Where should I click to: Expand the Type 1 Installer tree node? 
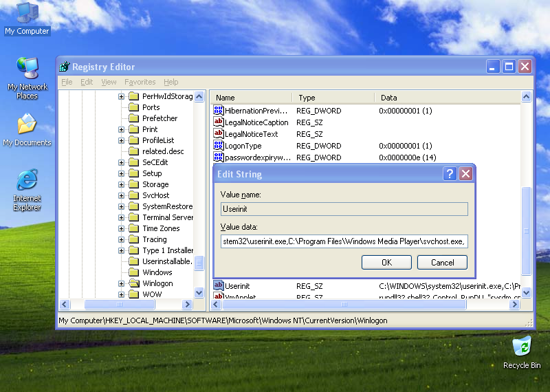[121, 250]
